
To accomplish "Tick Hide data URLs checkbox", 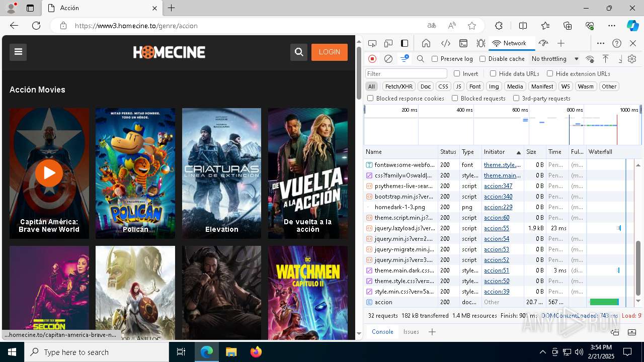I will pos(493,73).
